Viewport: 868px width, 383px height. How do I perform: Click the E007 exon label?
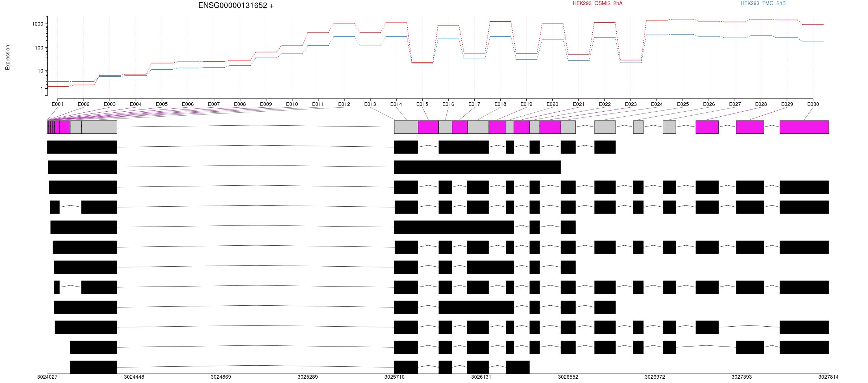214,104
